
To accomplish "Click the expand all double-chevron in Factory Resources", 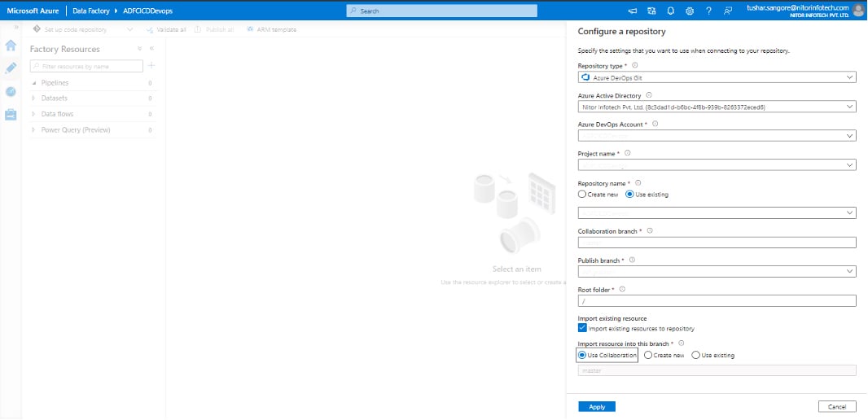I will [x=139, y=49].
